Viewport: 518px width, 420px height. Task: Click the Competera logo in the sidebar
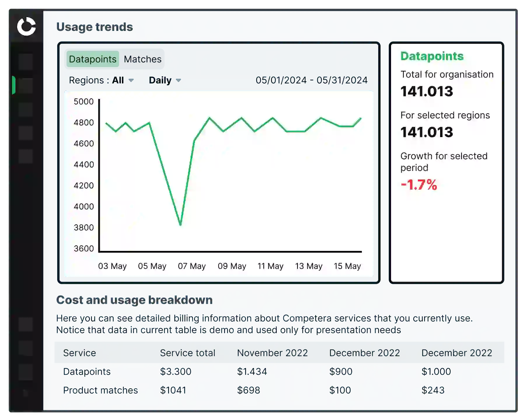point(26,27)
